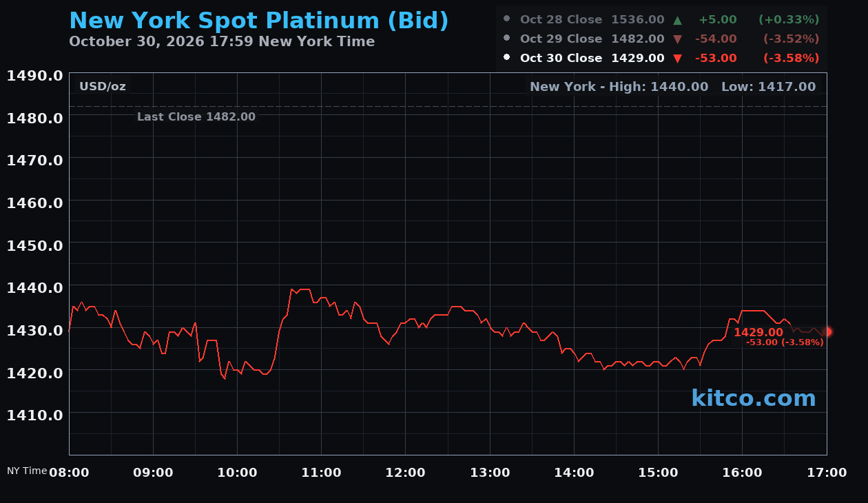Click the New York - High: 1440.00 text
The height and width of the screenshot is (503, 868).
tap(619, 86)
